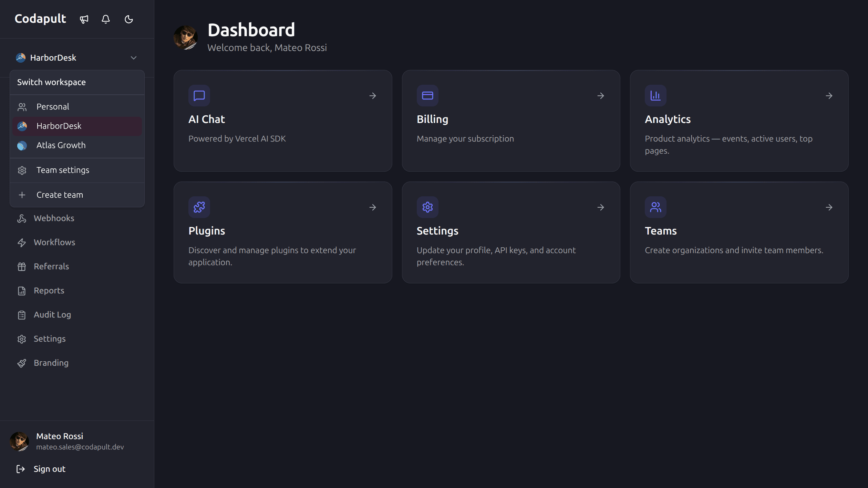Open the Teams card
The image size is (868, 488).
[x=739, y=232]
